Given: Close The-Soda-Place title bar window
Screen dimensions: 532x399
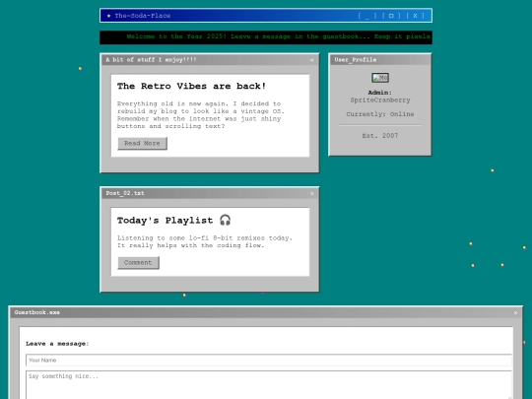Looking at the screenshot, I should pyautogui.click(x=415, y=16).
